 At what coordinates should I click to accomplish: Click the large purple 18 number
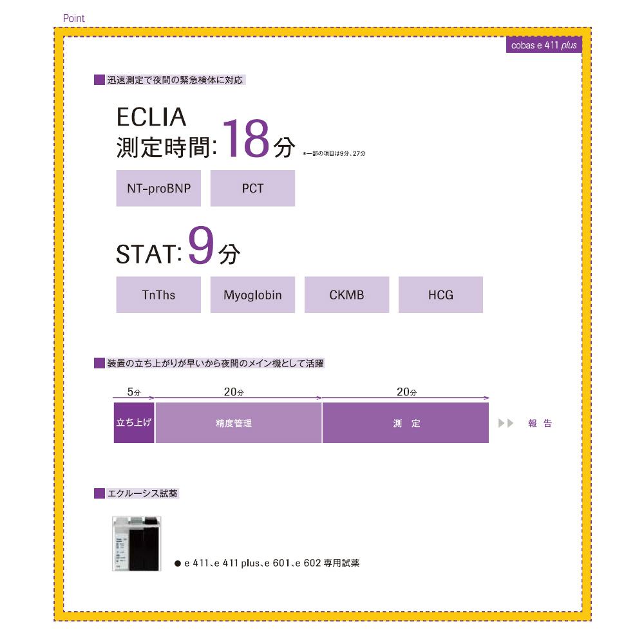click(x=246, y=138)
